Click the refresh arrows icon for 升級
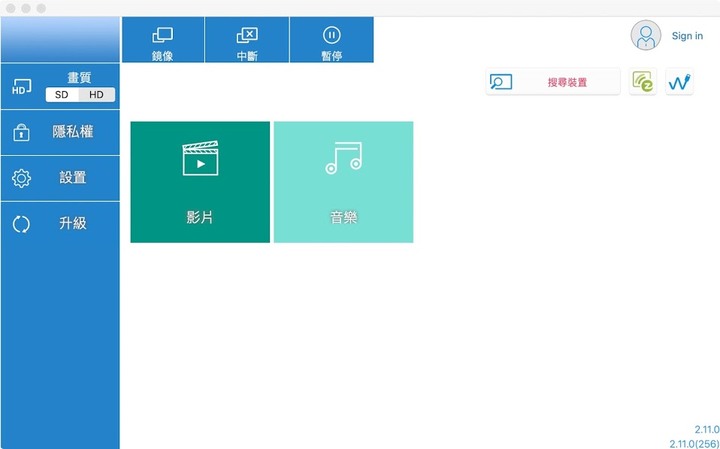The width and height of the screenshot is (720, 449). coord(21,224)
